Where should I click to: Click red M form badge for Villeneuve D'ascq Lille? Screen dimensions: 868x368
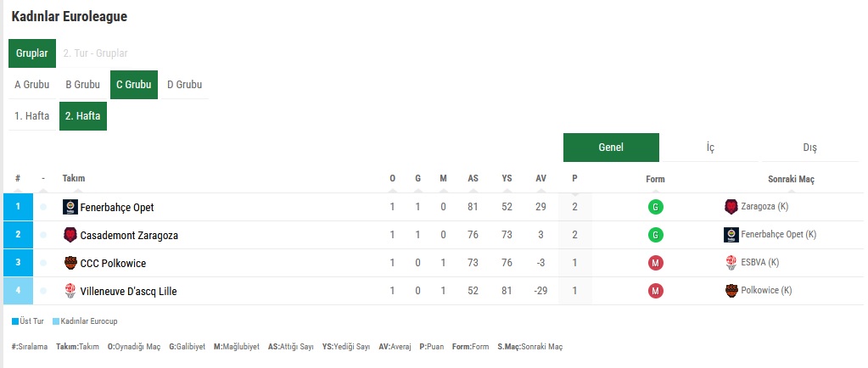coord(655,291)
